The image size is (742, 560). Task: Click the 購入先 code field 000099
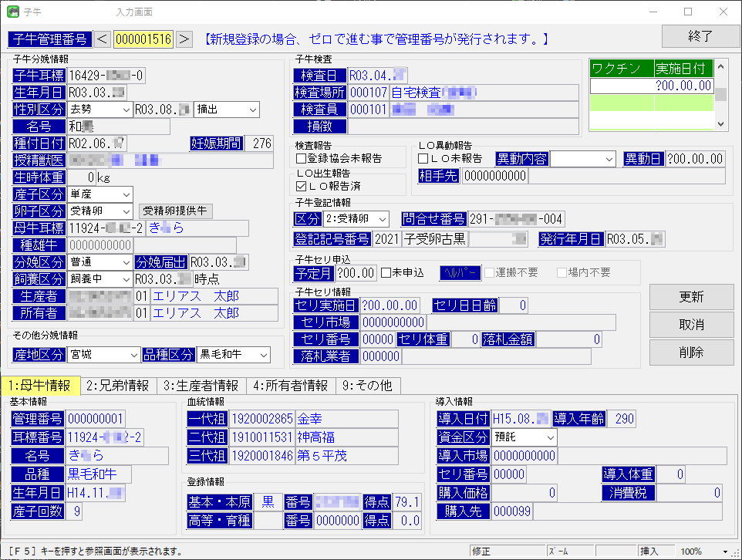coord(512,511)
